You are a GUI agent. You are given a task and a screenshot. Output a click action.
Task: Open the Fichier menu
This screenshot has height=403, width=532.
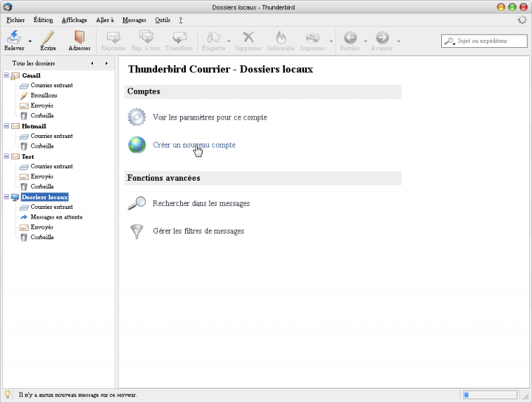tap(15, 20)
